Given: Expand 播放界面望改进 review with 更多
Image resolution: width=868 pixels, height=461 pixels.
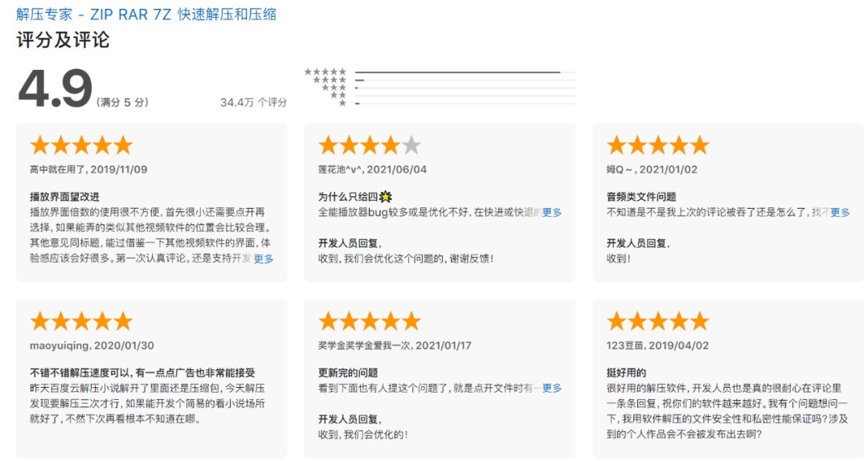Looking at the screenshot, I should 264,259.
